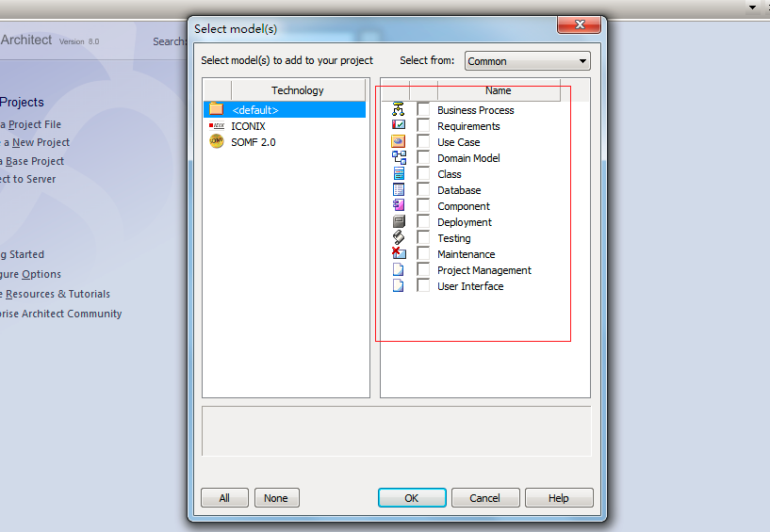Check the Business Process checkbox

[423, 109]
